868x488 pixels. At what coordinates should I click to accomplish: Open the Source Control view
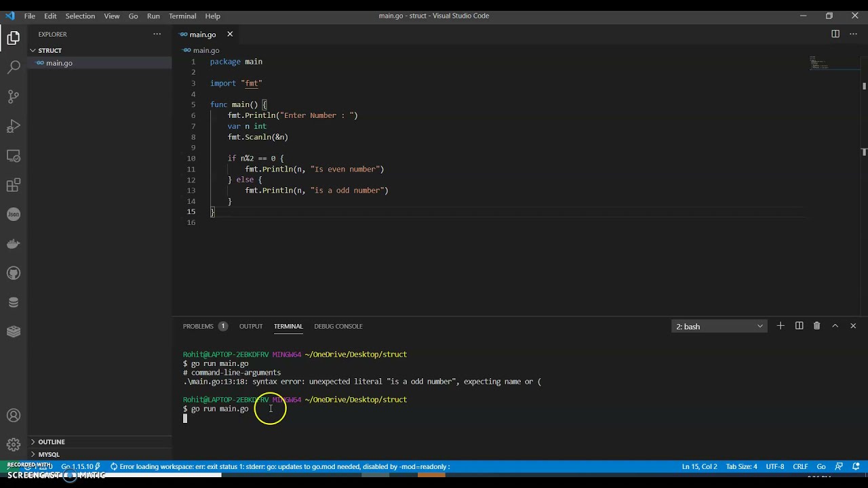pos(14,97)
